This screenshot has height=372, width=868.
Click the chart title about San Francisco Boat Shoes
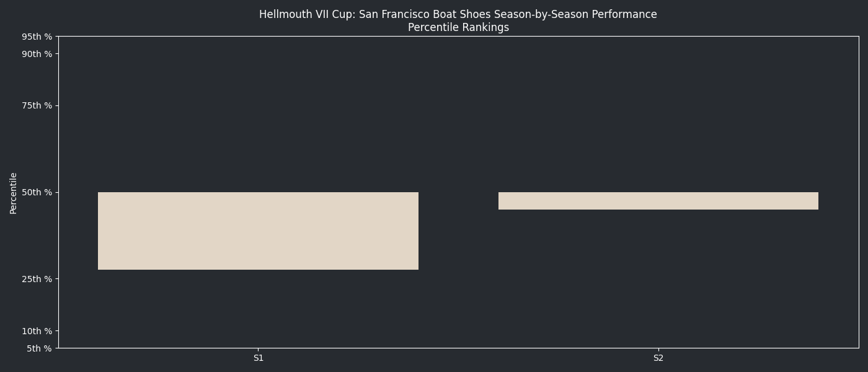[458, 14]
